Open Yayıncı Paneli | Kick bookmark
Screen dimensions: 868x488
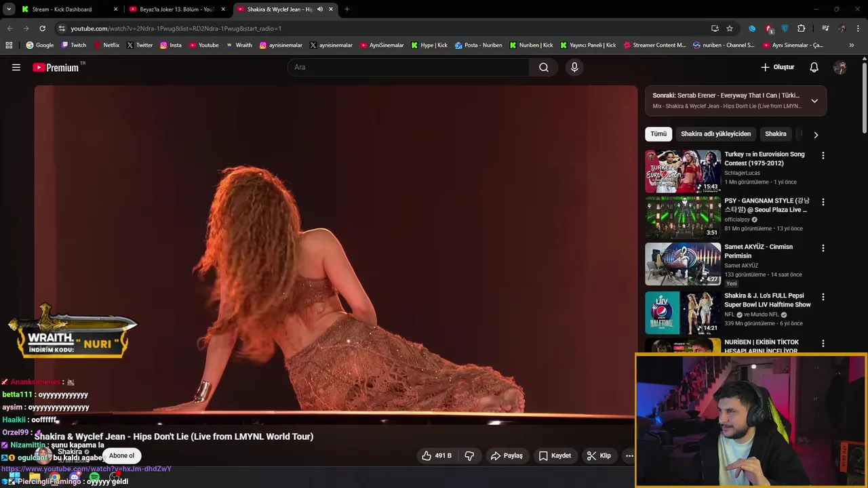588,45
